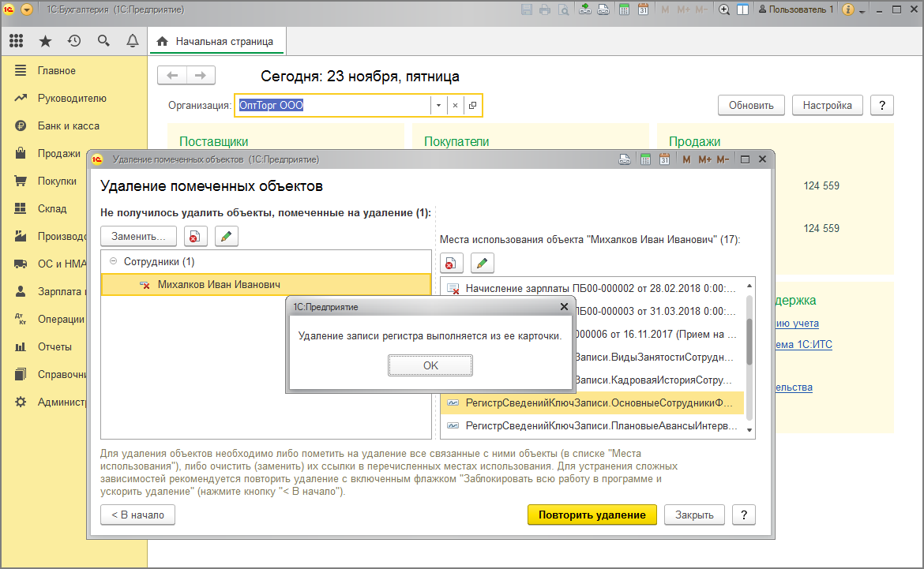Open calendar icon in main title bar
The image size is (924, 569).
[643, 9]
